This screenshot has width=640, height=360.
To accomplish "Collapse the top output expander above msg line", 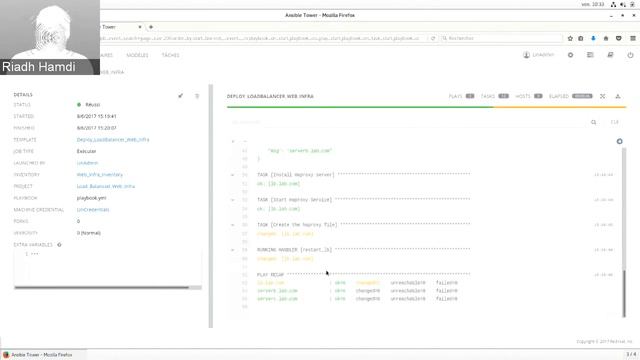I will click(x=233, y=141).
